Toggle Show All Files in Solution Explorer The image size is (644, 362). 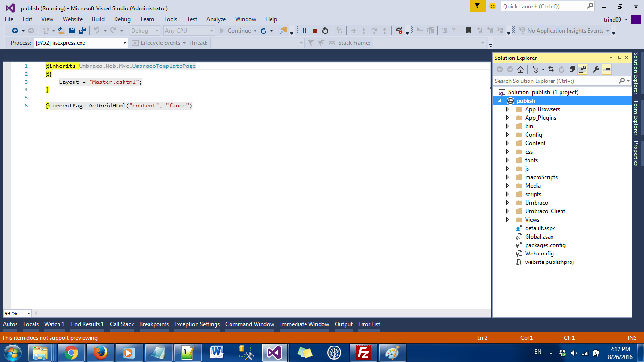(x=582, y=69)
